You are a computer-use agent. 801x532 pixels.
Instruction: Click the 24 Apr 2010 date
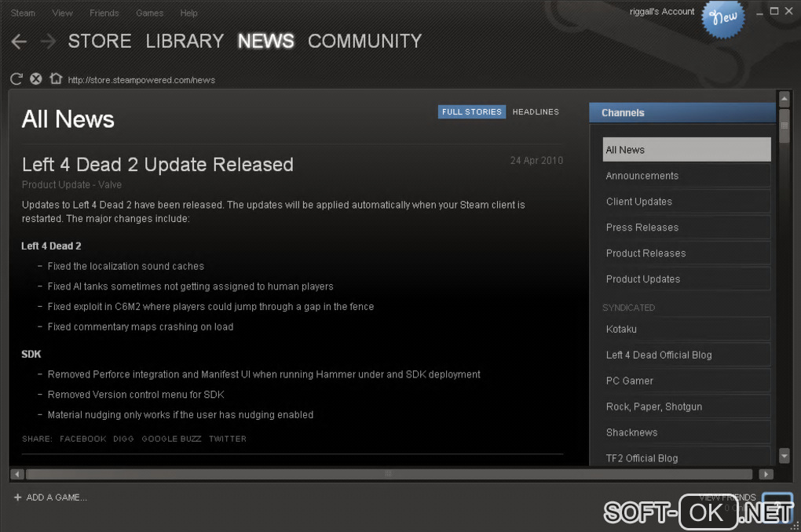536,161
